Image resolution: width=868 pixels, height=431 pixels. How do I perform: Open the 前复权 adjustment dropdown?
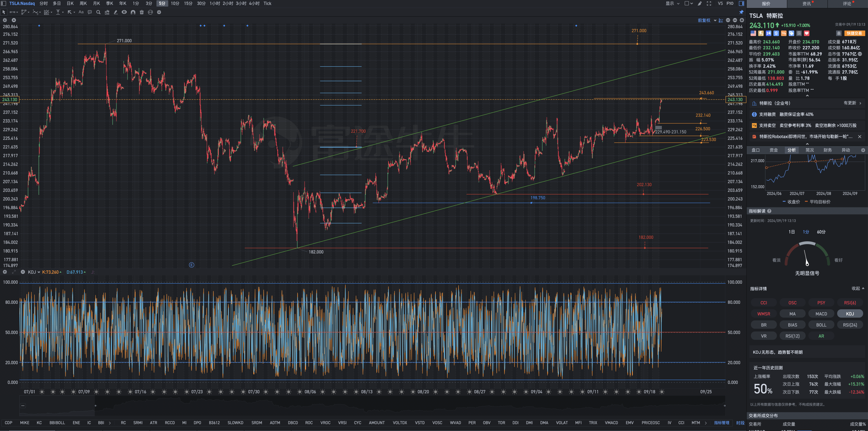[707, 20]
